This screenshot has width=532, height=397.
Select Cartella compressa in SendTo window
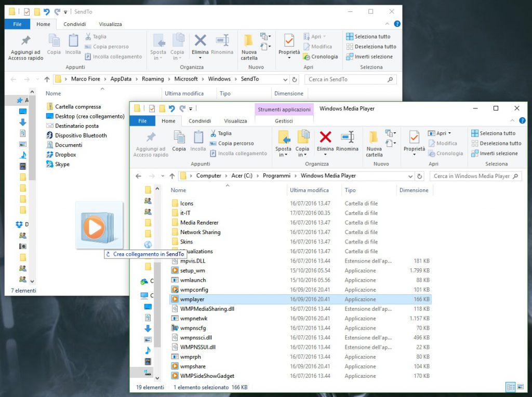pos(73,106)
